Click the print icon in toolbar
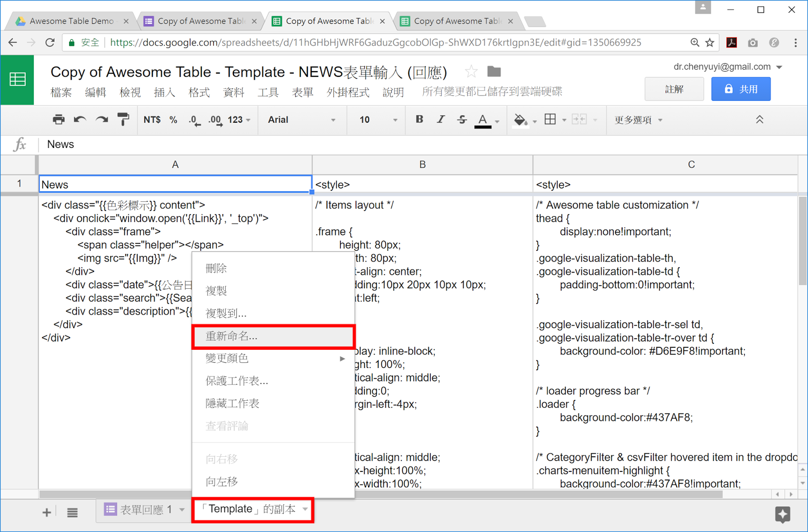This screenshot has height=532, width=808. coord(59,120)
